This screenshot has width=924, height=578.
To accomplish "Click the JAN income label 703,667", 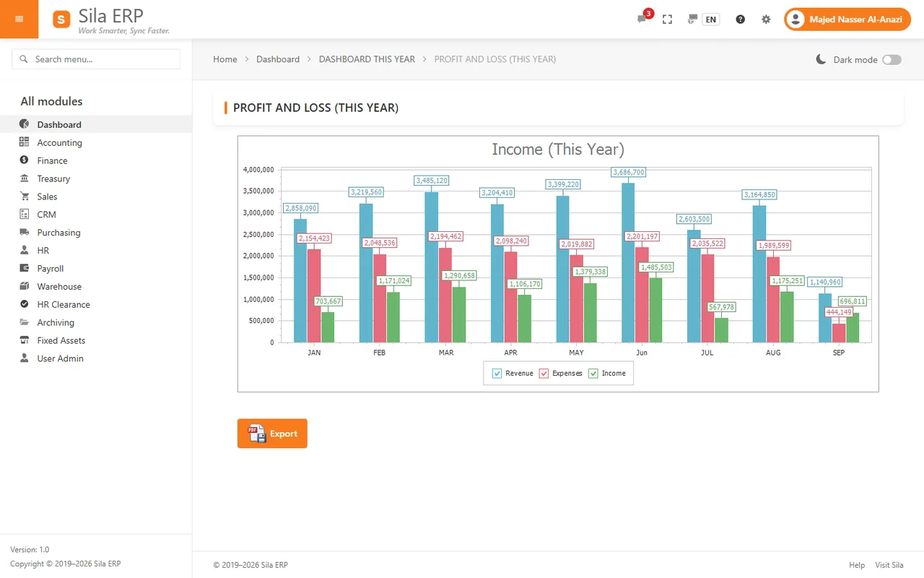I will point(328,301).
